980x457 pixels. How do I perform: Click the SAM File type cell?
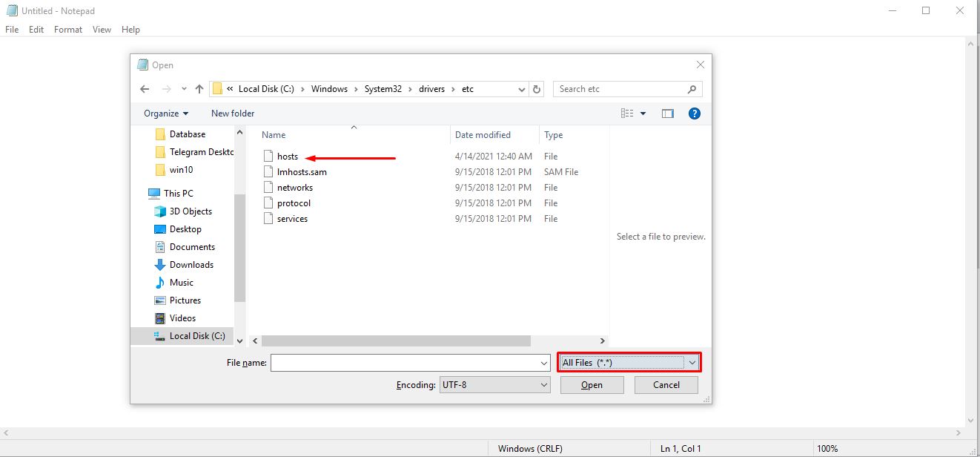pyautogui.click(x=561, y=172)
